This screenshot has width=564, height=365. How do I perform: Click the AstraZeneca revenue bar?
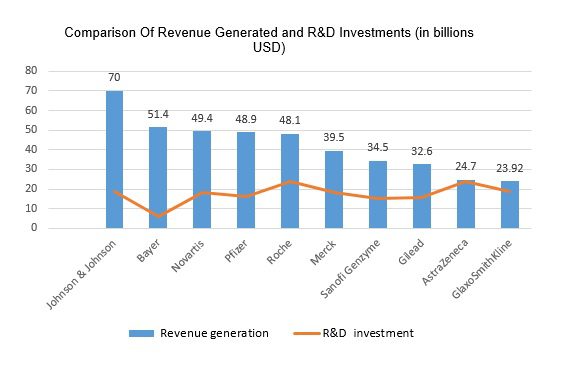(466, 204)
